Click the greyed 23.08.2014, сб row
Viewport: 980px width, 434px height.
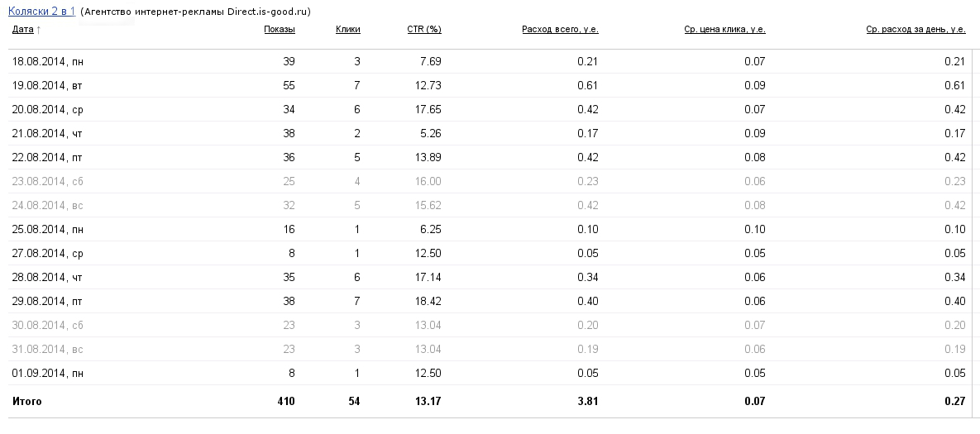point(48,181)
